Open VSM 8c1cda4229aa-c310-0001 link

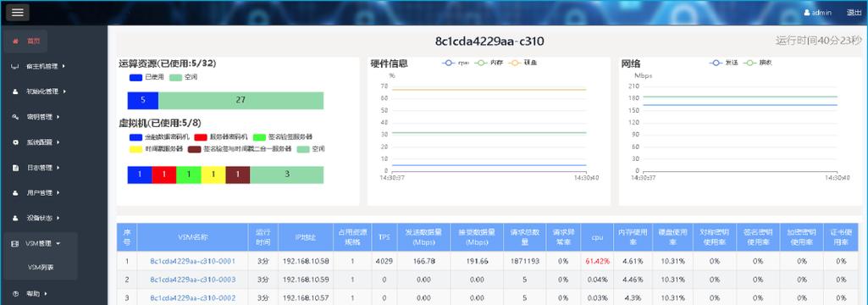pos(192,261)
